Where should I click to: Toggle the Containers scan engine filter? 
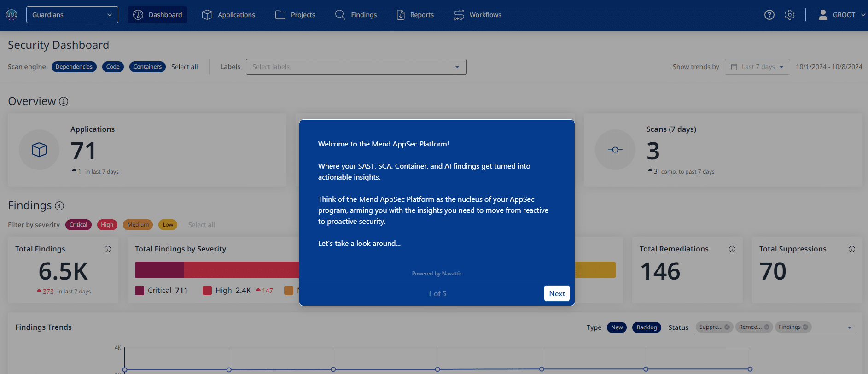coord(147,67)
